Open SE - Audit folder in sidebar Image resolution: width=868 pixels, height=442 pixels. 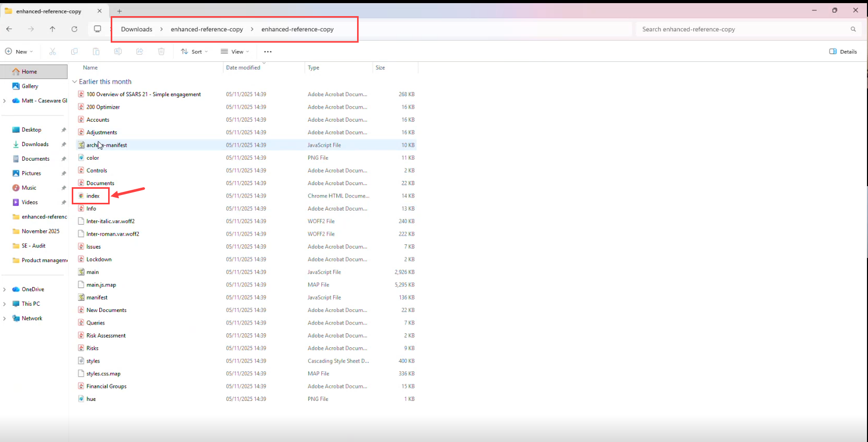tap(34, 246)
